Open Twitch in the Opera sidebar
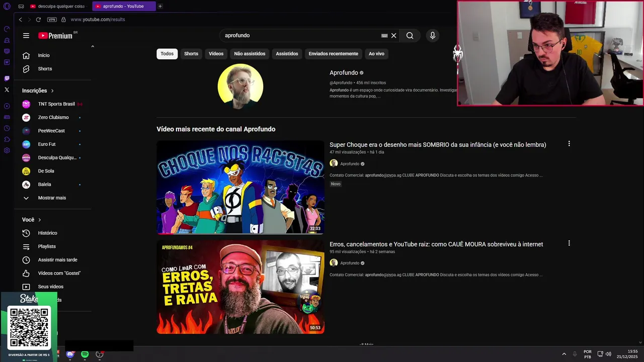Image resolution: width=644 pixels, height=362 pixels. (7, 78)
